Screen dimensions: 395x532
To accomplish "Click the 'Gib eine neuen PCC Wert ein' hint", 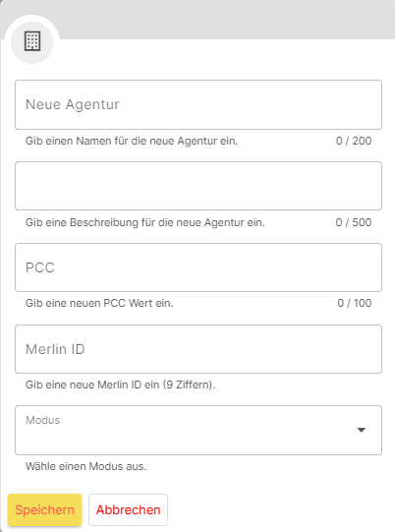I will 99,303.
